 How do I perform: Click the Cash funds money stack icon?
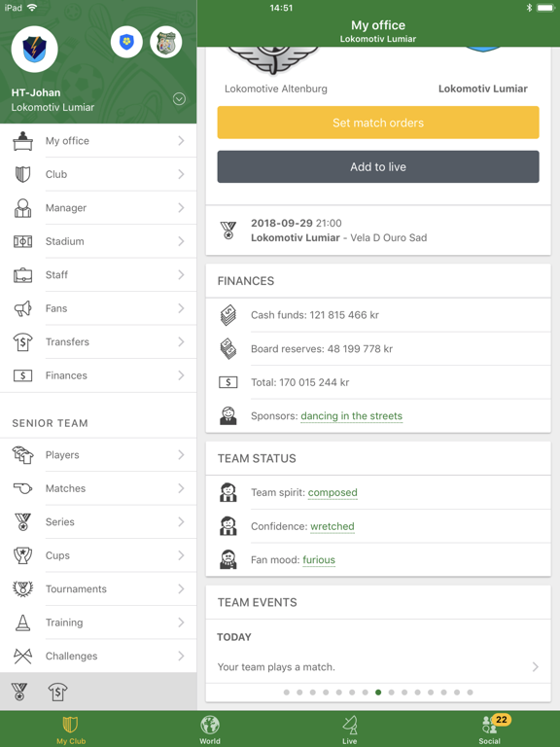pos(228,315)
